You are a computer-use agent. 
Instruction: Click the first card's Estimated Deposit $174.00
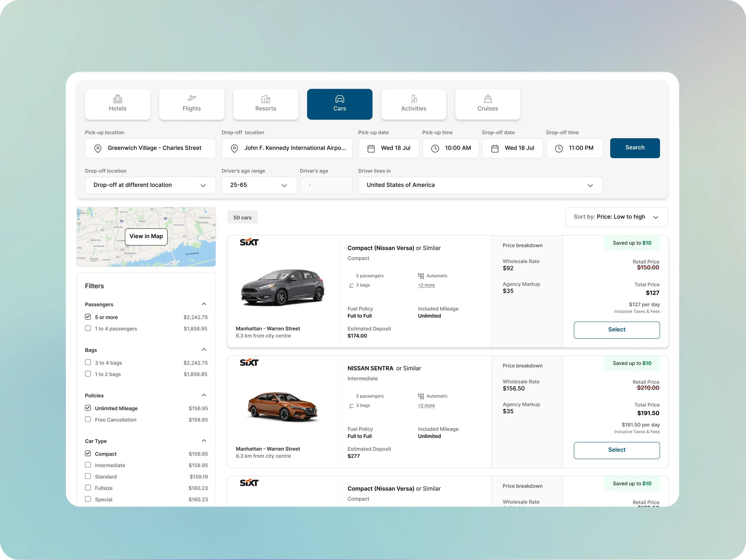tap(369, 332)
